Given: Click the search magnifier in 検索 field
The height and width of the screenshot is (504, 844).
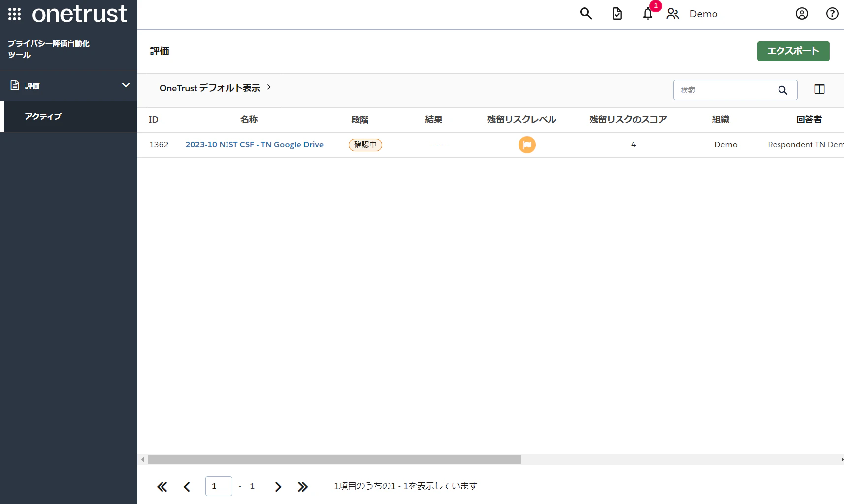Looking at the screenshot, I should tap(782, 90).
